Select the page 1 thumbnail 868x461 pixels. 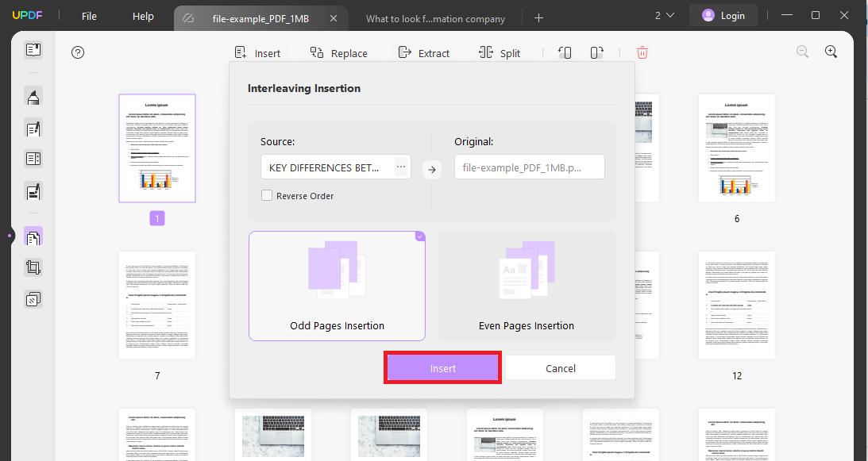pos(156,148)
